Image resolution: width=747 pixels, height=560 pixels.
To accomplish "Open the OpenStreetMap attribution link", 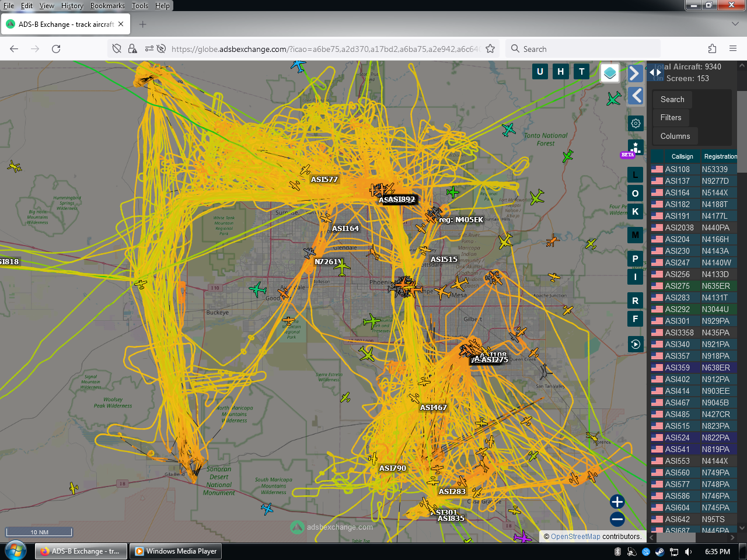I will [x=575, y=537].
